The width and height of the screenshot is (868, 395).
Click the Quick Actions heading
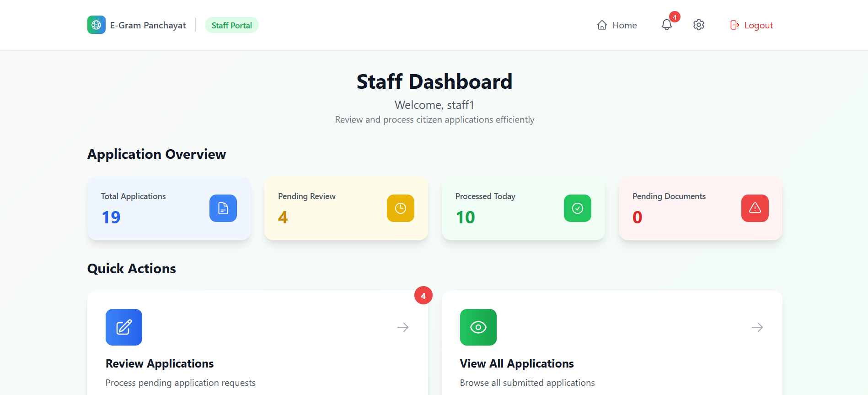click(132, 269)
